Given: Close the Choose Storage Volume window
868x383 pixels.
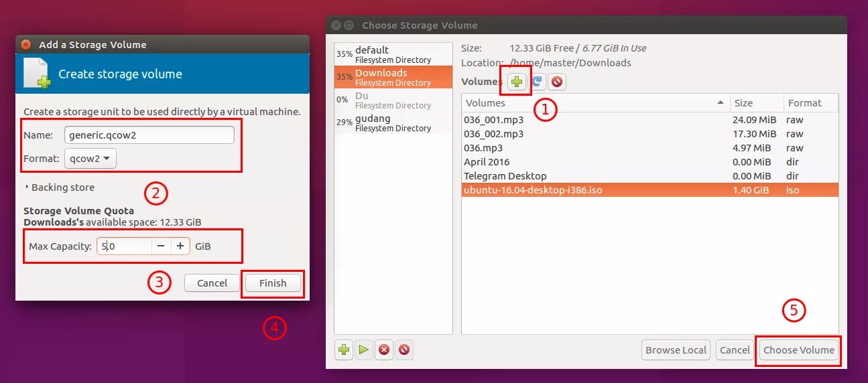Looking at the screenshot, I should 336,25.
